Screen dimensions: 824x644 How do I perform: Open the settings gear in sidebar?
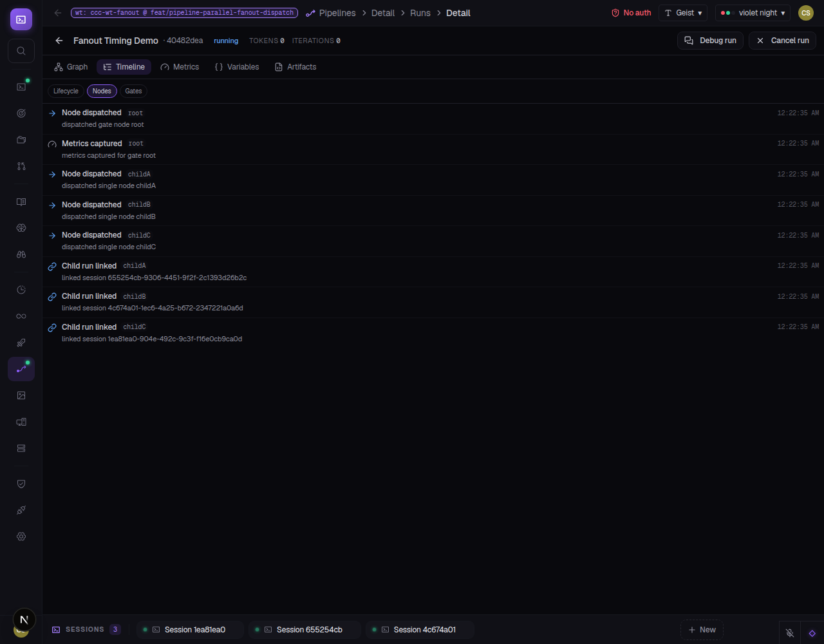tap(21, 536)
